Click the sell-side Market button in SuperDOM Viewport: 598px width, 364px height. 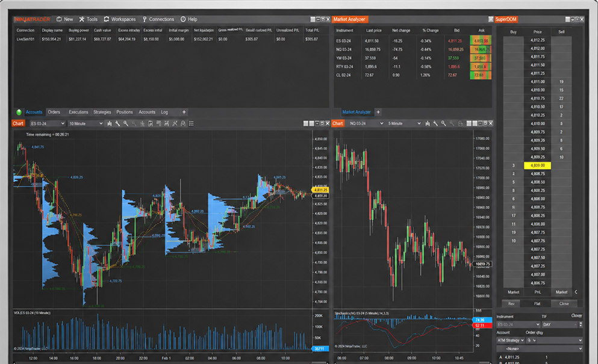[x=561, y=292]
